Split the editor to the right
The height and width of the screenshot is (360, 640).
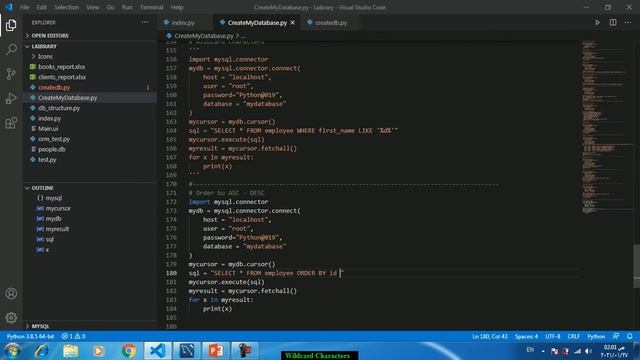613,22
